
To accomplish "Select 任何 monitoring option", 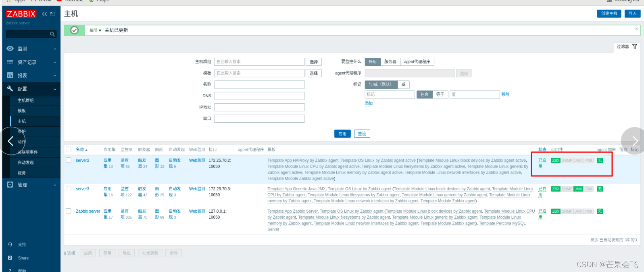I will 373,62.
